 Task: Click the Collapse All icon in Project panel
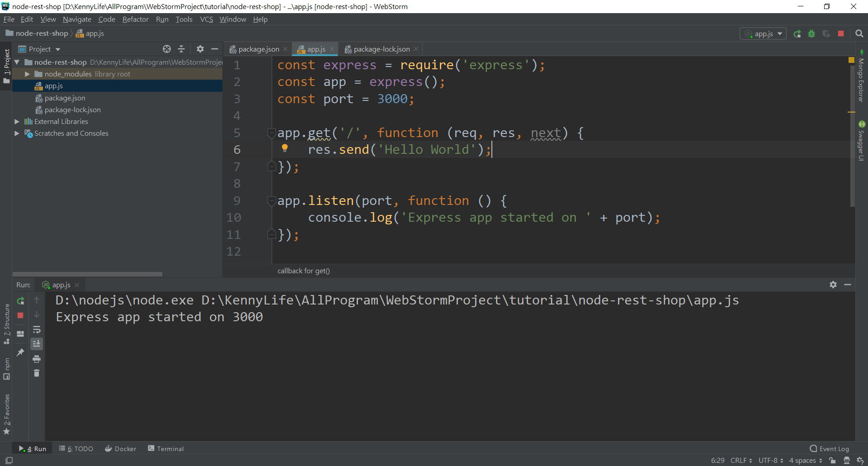[181, 49]
